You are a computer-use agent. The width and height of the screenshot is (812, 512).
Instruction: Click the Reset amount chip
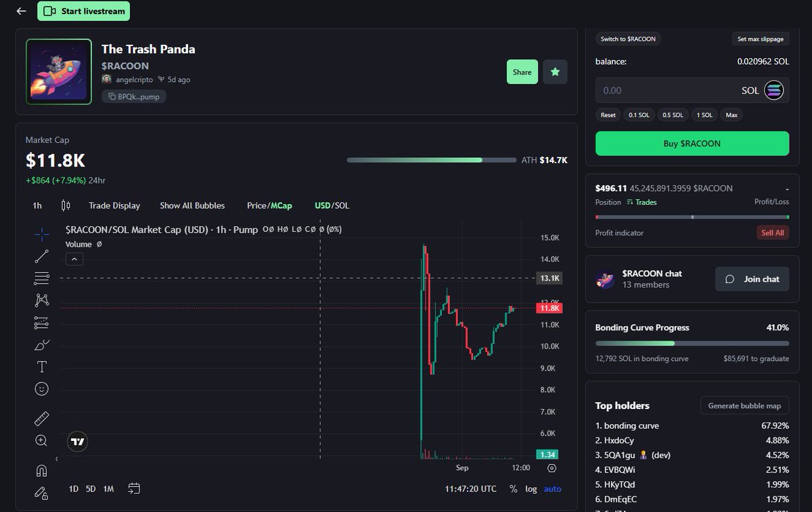point(608,115)
